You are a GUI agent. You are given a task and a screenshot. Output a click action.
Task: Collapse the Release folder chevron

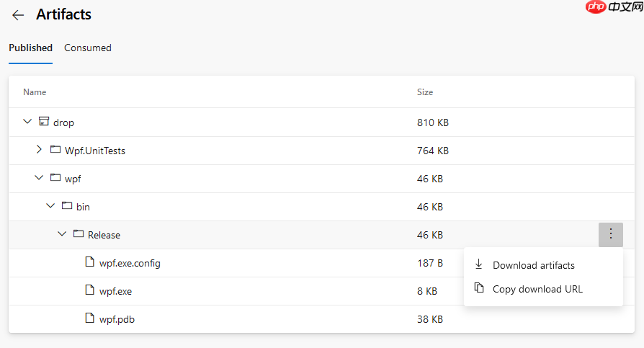tap(62, 233)
